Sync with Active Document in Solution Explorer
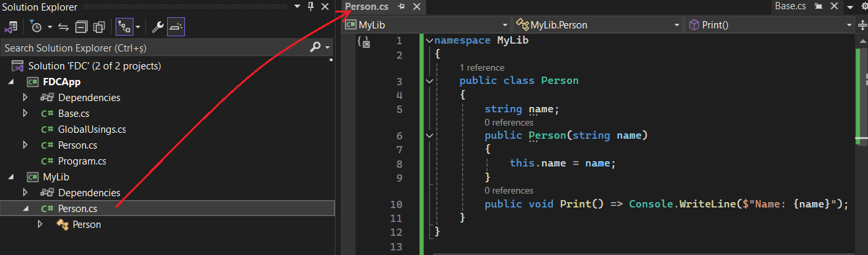This screenshot has width=868, height=255. point(63,27)
